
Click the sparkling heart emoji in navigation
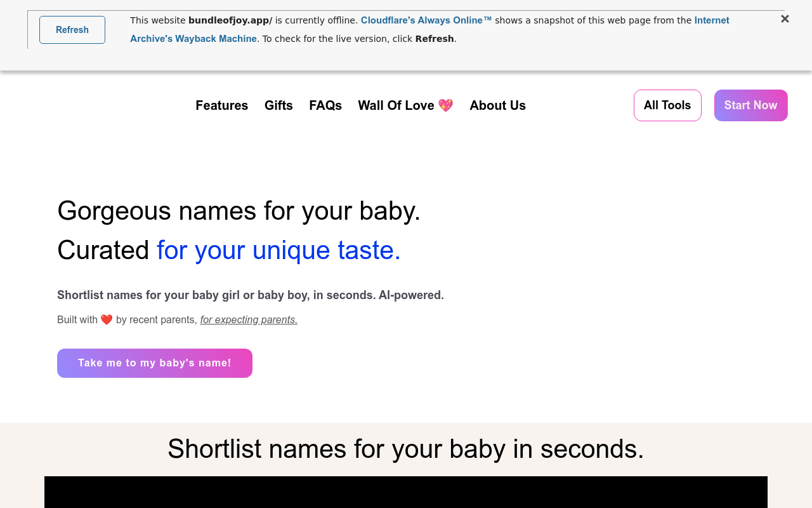click(445, 105)
